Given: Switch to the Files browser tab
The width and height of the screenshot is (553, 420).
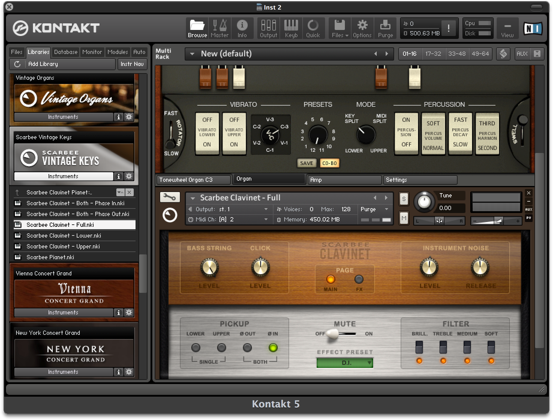Looking at the screenshot, I should [x=17, y=52].
